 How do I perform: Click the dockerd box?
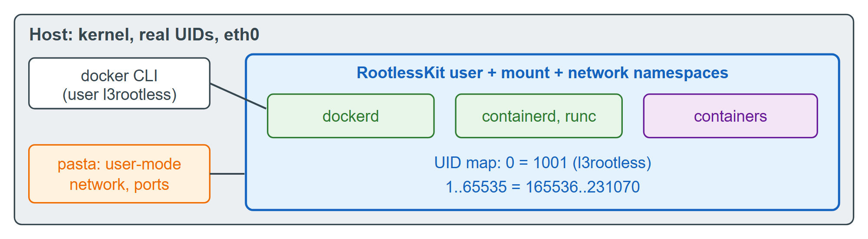click(351, 116)
